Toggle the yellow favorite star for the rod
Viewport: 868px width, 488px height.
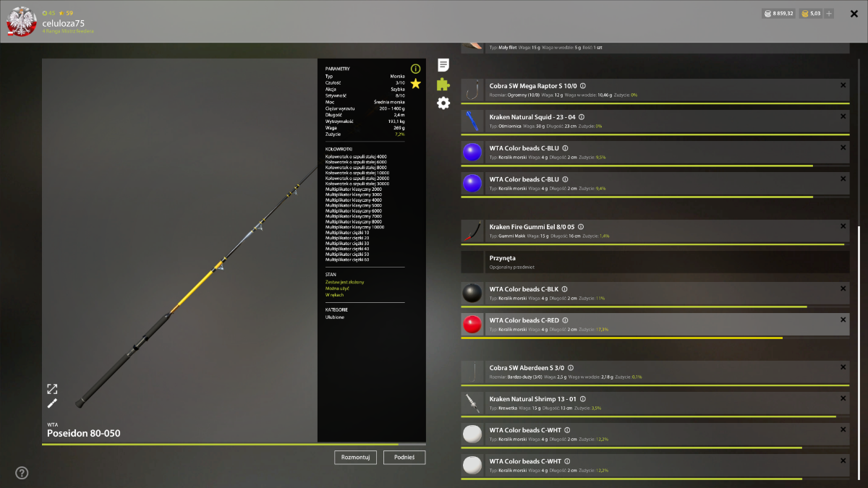click(415, 84)
